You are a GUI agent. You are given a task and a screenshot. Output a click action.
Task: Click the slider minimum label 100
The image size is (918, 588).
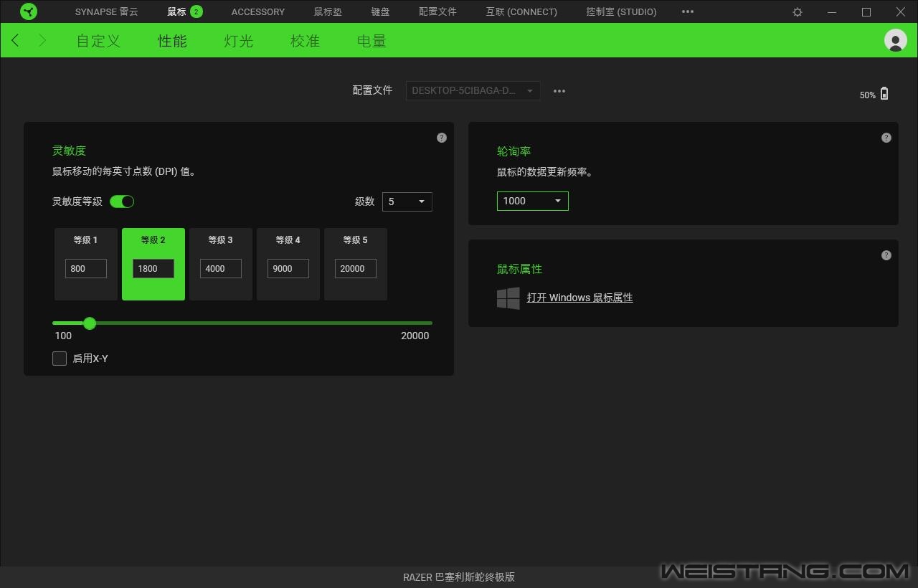(63, 336)
